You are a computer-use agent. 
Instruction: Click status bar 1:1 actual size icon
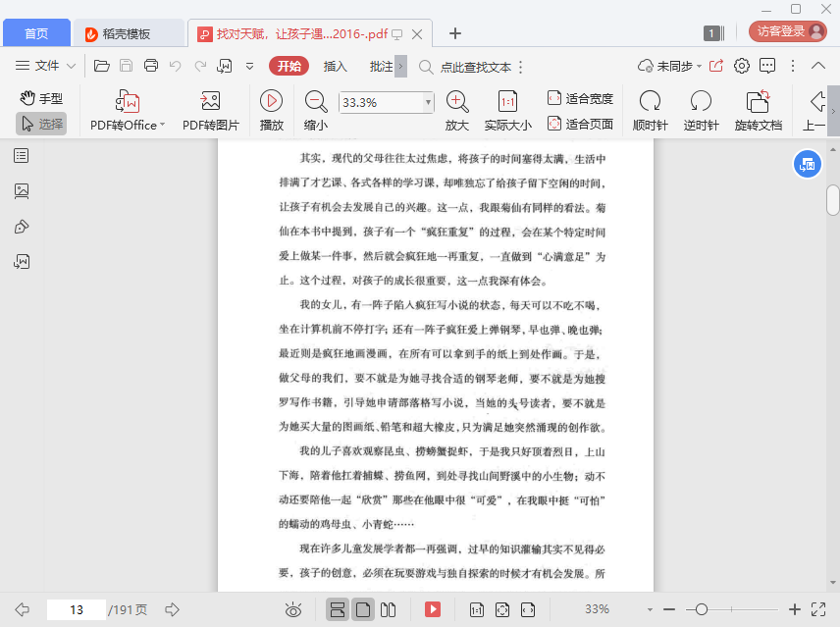coord(476,609)
